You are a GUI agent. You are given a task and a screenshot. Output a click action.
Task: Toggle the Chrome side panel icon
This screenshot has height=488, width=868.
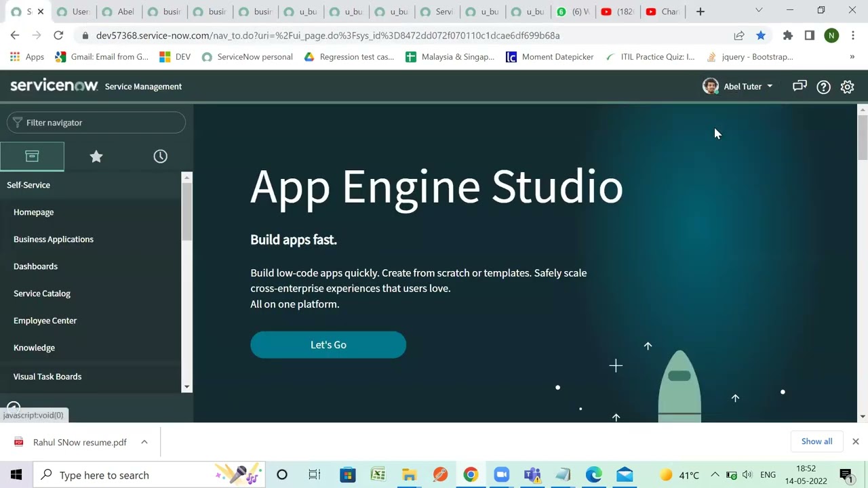[x=810, y=35]
